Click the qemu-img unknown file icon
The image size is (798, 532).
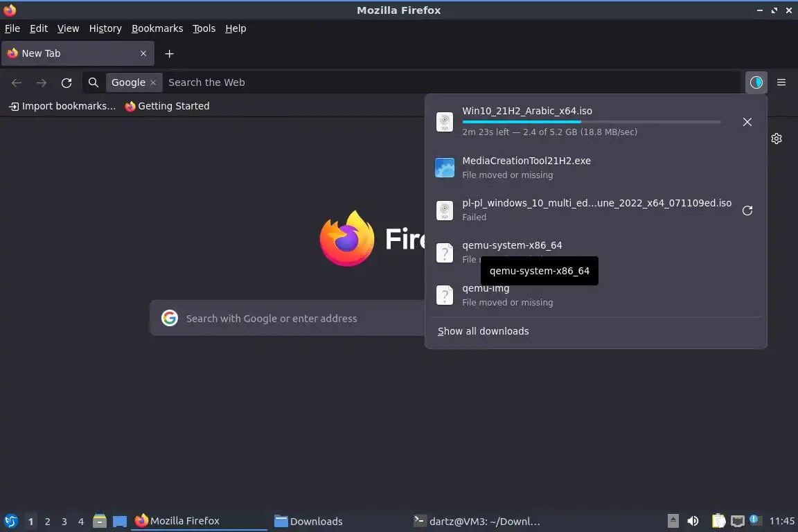pyautogui.click(x=444, y=295)
